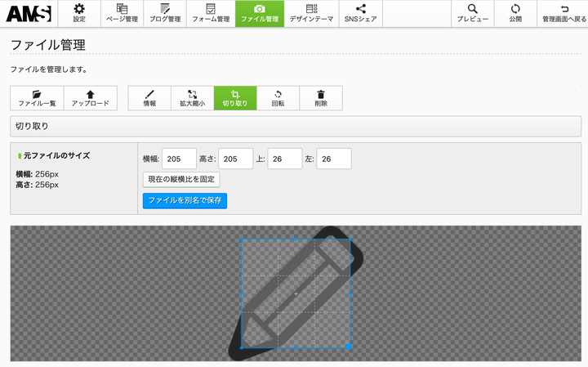Select the 情報 pencil tool
The height and width of the screenshot is (367, 588).
pyautogui.click(x=149, y=98)
